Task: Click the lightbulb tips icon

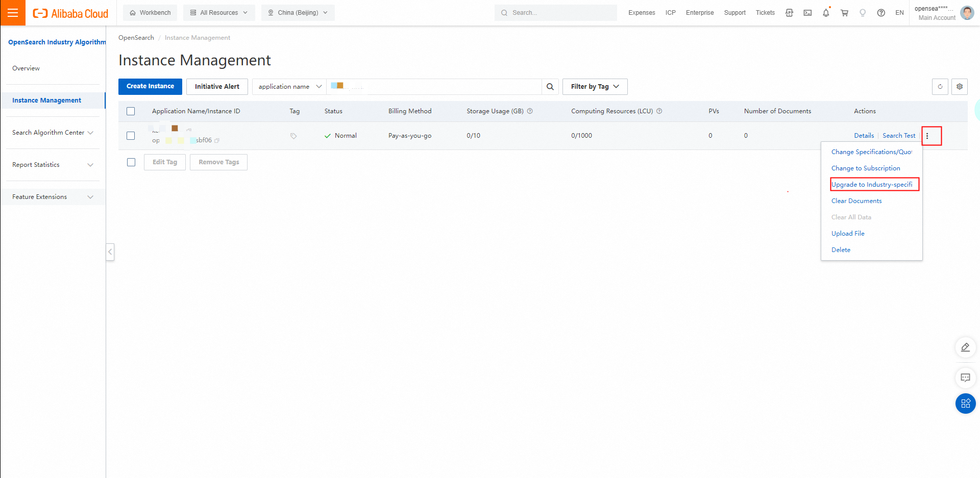Action: [x=863, y=13]
